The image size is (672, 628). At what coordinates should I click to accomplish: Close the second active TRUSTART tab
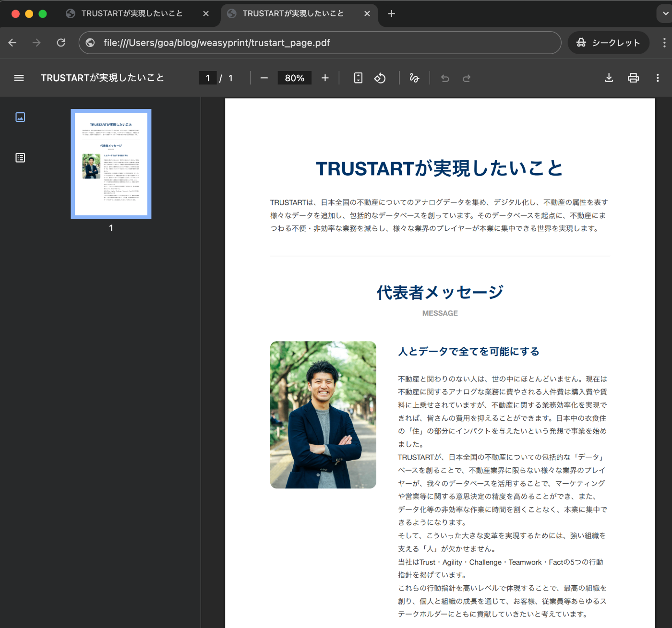click(x=367, y=13)
